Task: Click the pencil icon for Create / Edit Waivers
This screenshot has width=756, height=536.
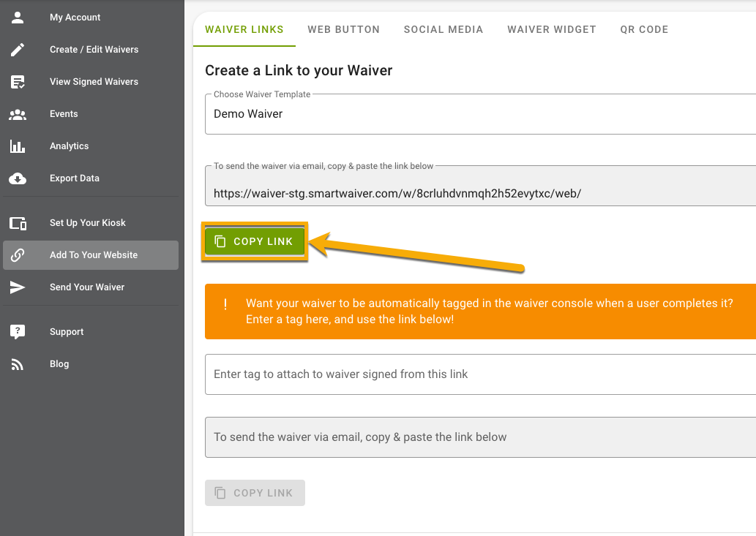Action: click(18, 50)
